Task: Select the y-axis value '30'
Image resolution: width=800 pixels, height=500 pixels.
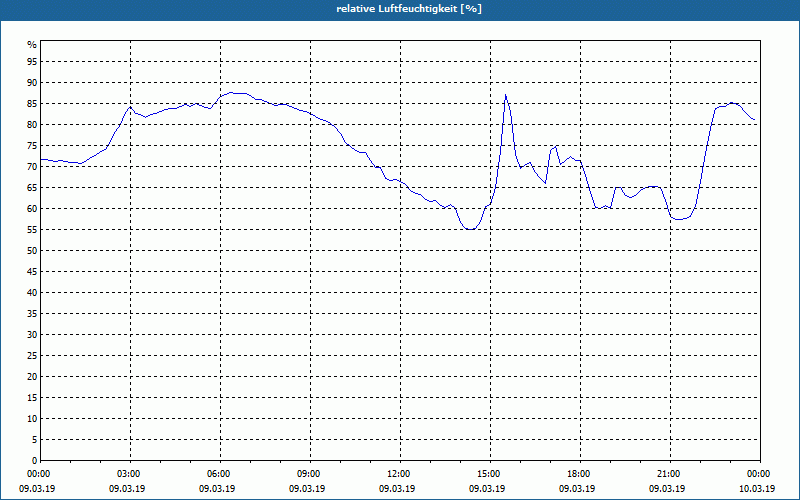Action: click(32, 335)
